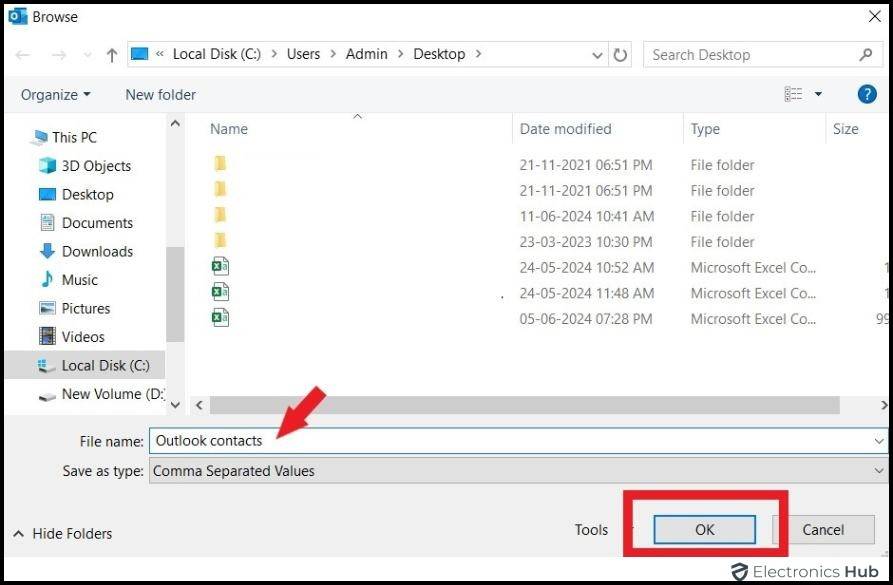Expand the chevron after Desktop in path
Viewport: 893px width, 585px height.
click(x=478, y=54)
